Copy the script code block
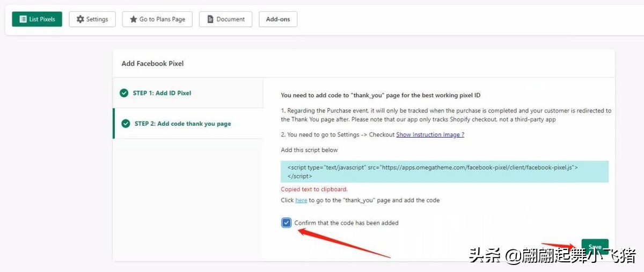644x272 pixels. pyautogui.click(x=444, y=171)
